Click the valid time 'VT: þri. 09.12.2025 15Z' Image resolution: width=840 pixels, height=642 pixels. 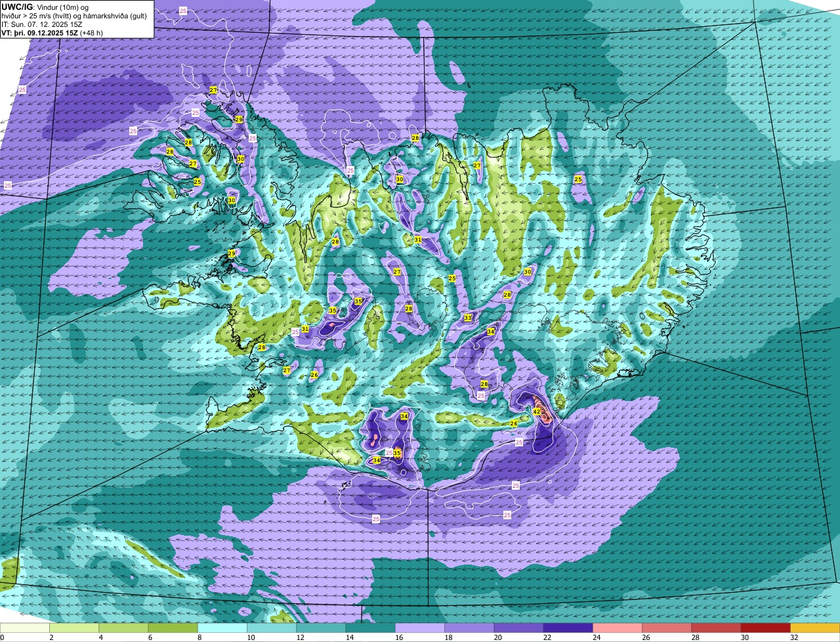click(39, 33)
